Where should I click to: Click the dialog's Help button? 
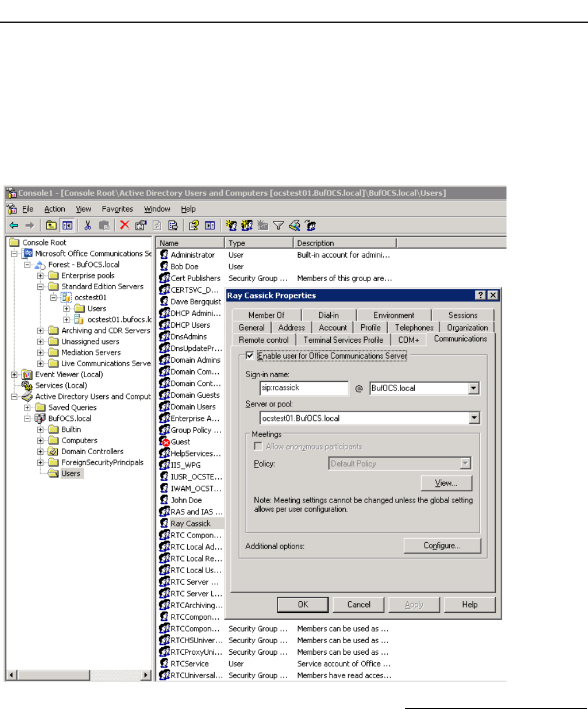point(470,605)
